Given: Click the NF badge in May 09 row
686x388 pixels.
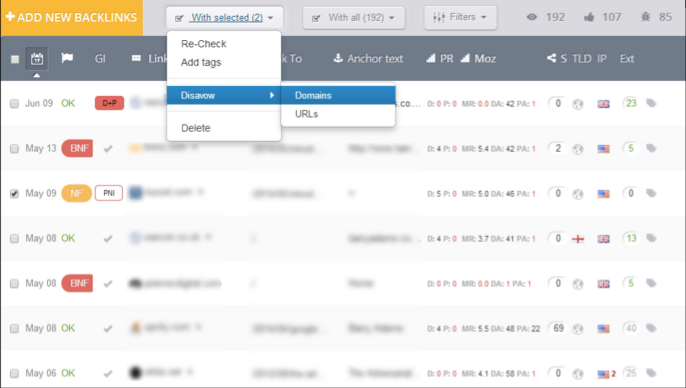Looking at the screenshot, I should pos(77,193).
